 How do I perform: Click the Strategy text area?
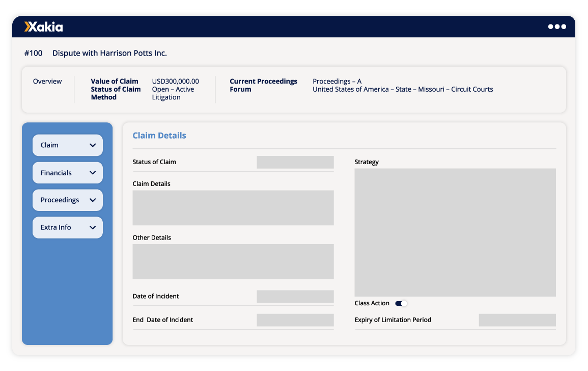point(455,232)
